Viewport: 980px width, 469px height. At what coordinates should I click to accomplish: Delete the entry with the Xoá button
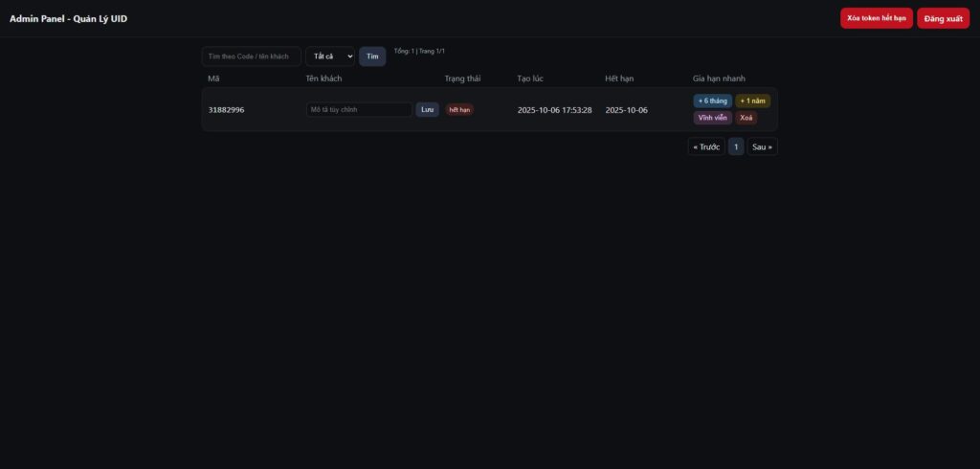746,118
